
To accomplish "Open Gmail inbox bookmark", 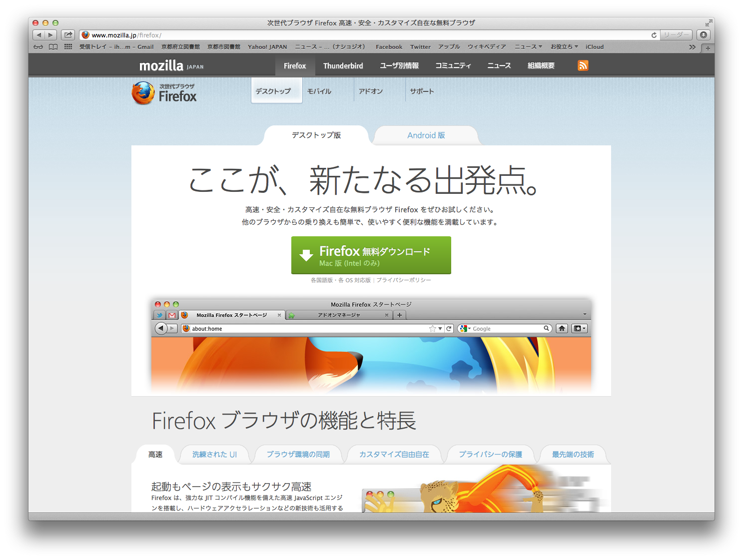I will [116, 47].
